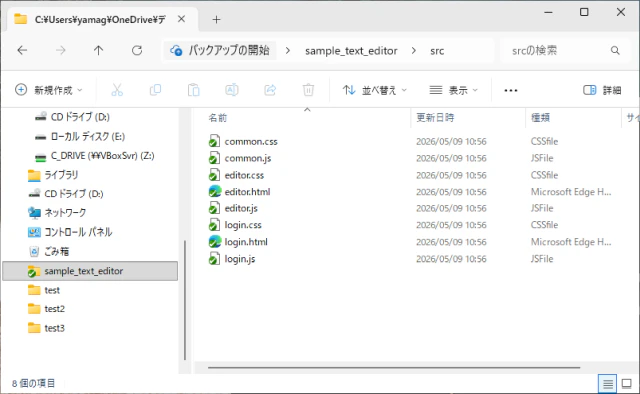Select the login.js file
The width and height of the screenshot is (640, 394).
pyautogui.click(x=240, y=259)
